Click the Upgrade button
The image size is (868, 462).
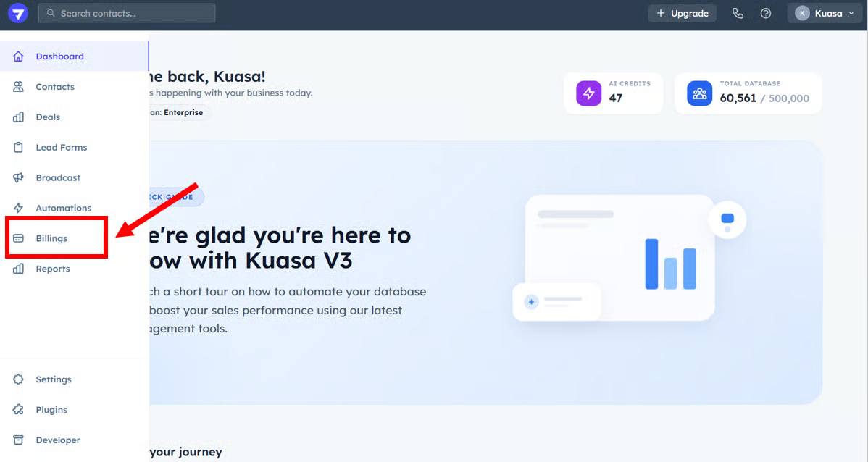(682, 13)
